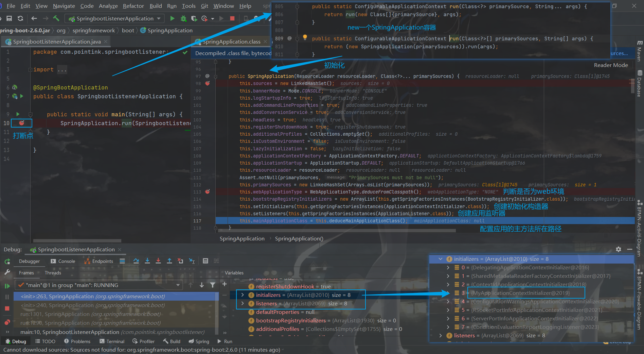Select MyApplicationContextInitializer@2019 entry

pyautogui.click(x=520, y=293)
